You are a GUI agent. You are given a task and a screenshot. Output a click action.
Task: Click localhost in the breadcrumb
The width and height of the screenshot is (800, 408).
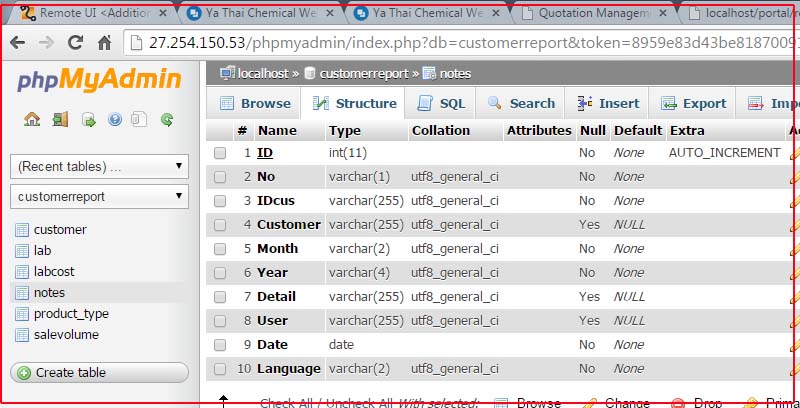263,74
